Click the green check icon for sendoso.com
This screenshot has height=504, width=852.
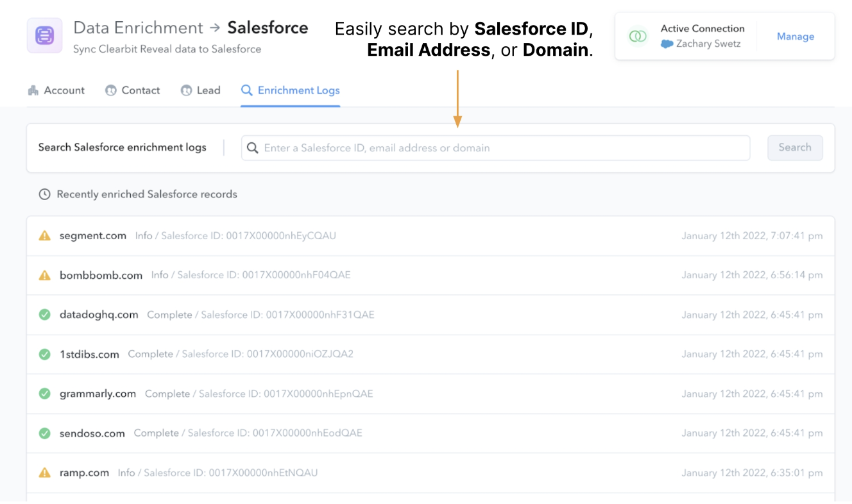click(44, 433)
